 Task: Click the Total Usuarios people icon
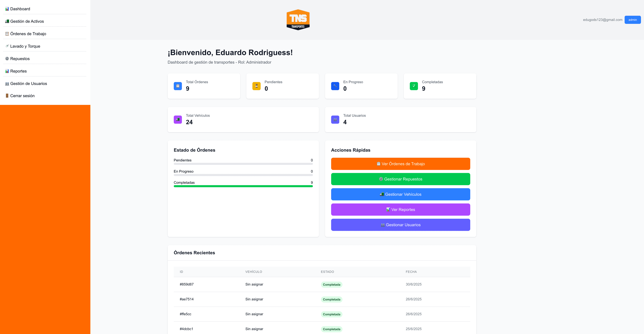coord(335,119)
